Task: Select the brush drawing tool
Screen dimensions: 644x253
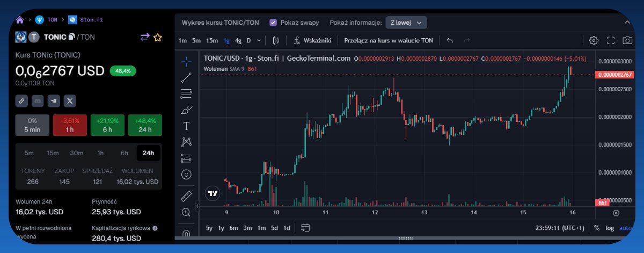Action: tap(186, 110)
